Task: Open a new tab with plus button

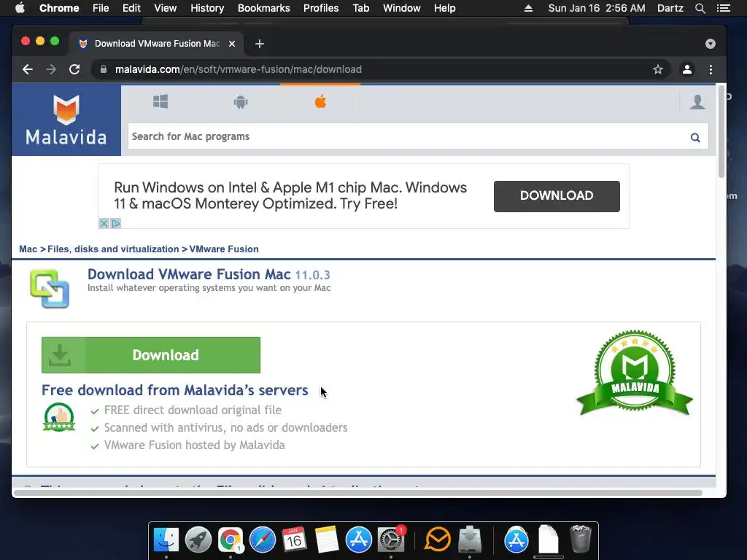Action: (259, 44)
